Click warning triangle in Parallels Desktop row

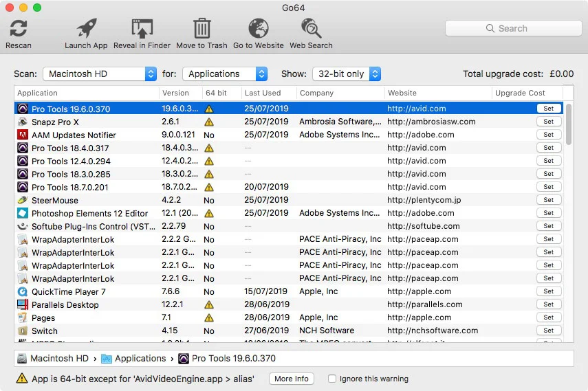[x=209, y=305]
